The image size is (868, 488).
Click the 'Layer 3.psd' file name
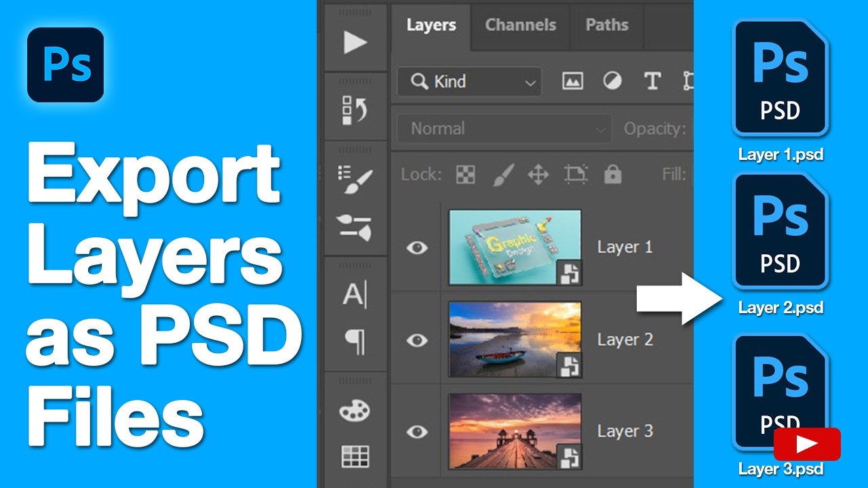(781, 468)
